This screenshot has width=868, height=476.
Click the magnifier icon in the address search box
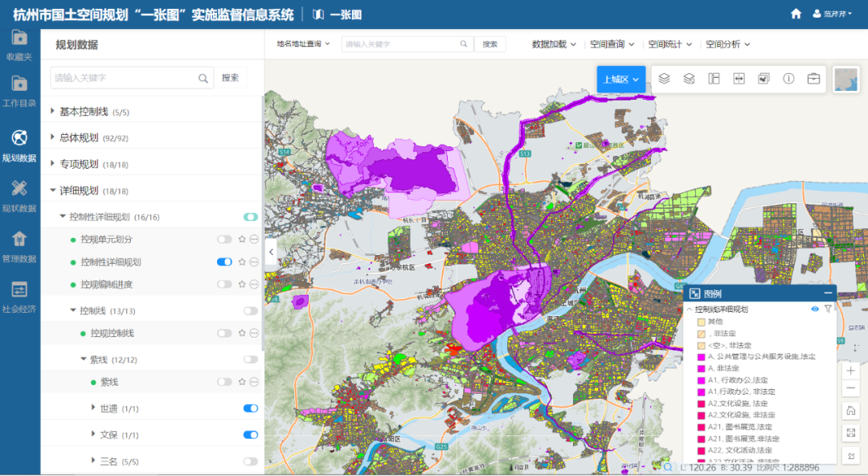pos(464,43)
